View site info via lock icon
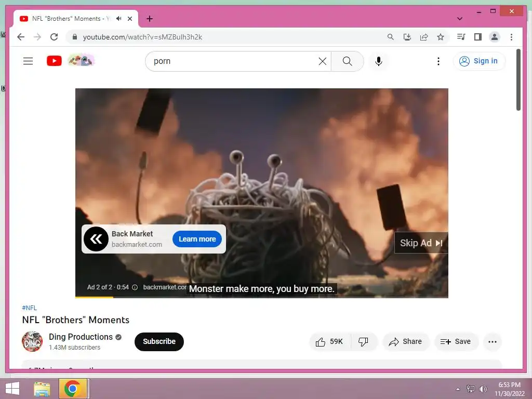 (x=75, y=37)
